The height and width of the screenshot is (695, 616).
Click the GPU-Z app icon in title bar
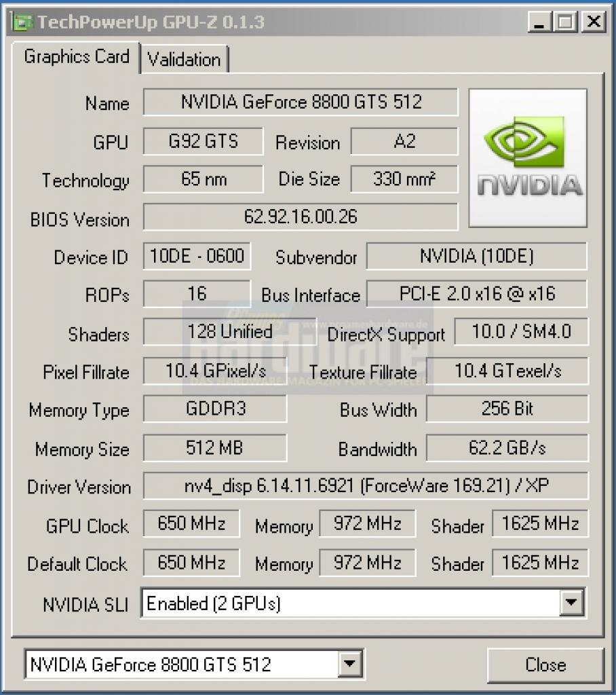coord(22,22)
